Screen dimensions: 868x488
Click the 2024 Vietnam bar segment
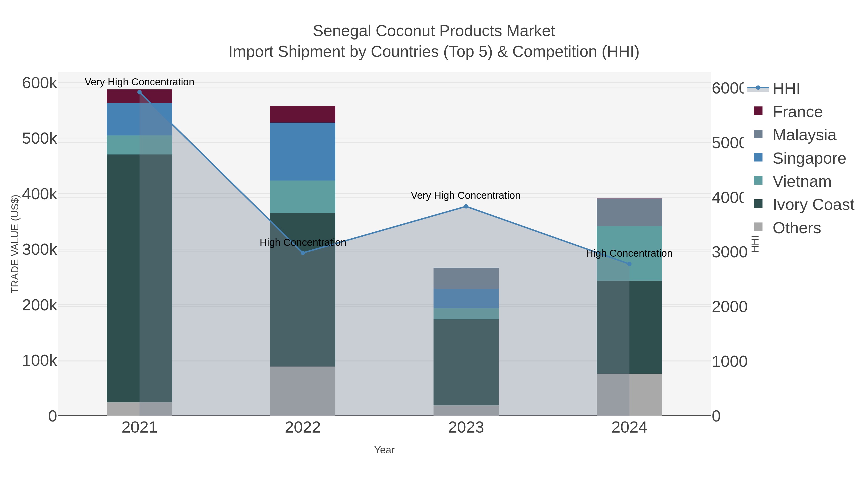[629, 254]
